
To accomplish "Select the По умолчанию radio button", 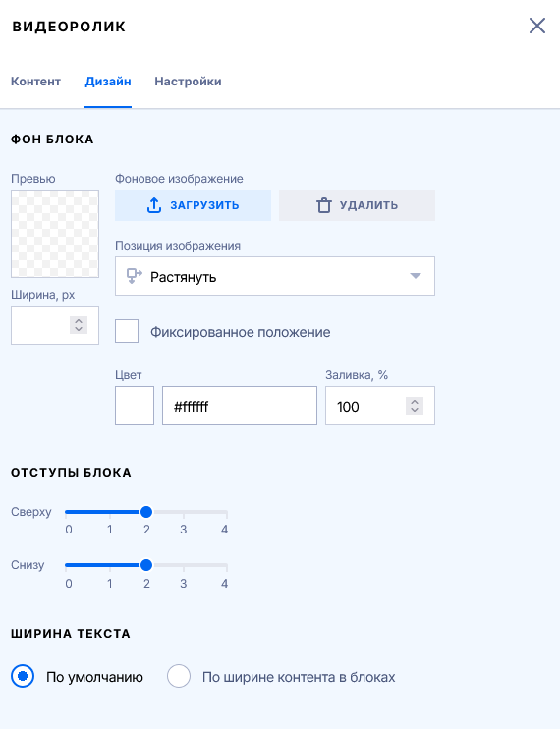I will pos(23,676).
